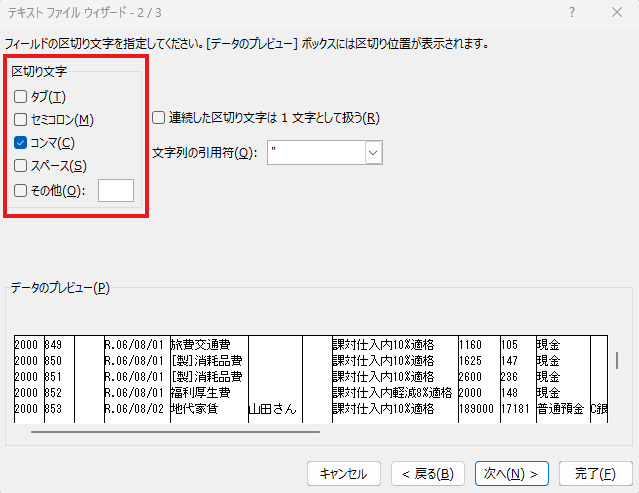Image resolution: width=639 pixels, height=493 pixels.
Task: Click the preview horizontal scrollbar
Action: tap(175, 432)
